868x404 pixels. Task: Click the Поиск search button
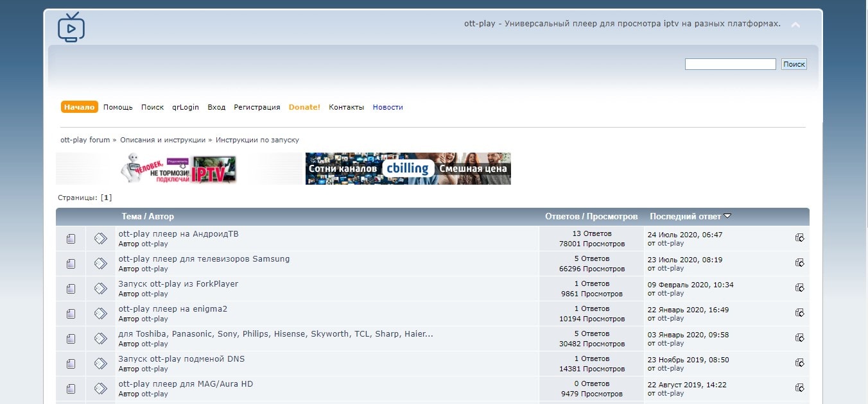[x=794, y=64]
